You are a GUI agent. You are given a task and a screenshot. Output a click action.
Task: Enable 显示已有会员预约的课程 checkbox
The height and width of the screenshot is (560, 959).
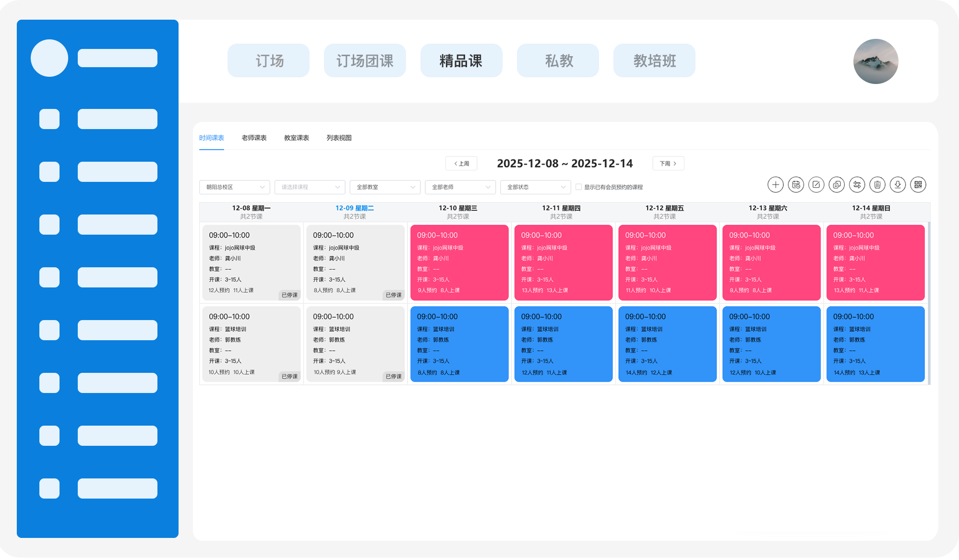(x=578, y=187)
